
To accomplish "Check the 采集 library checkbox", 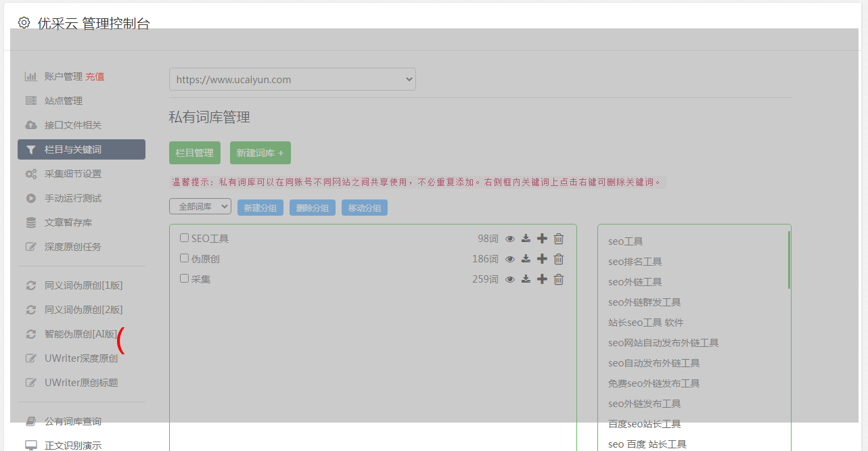I will pyautogui.click(x=184, y=279).
